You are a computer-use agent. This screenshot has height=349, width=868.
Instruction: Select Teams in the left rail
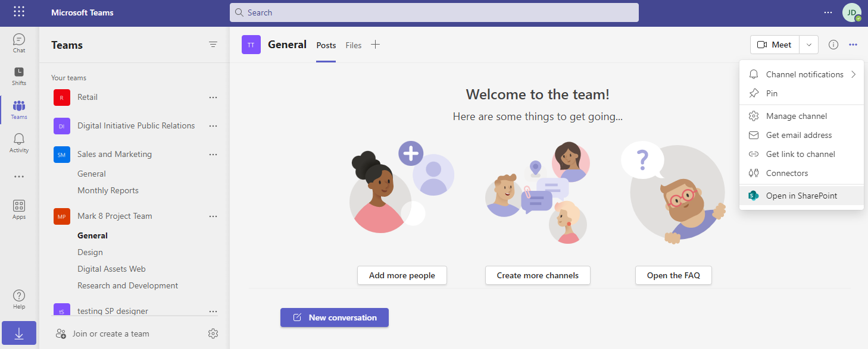[x=19, y=109]
